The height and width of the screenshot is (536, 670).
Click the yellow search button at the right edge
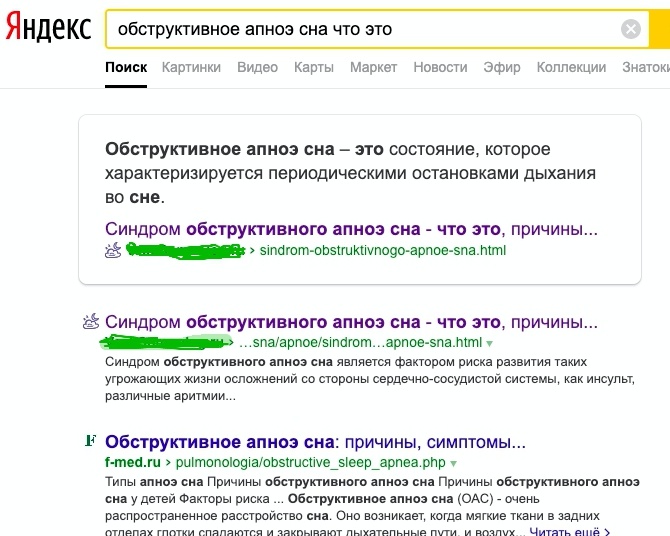(659, 29)
